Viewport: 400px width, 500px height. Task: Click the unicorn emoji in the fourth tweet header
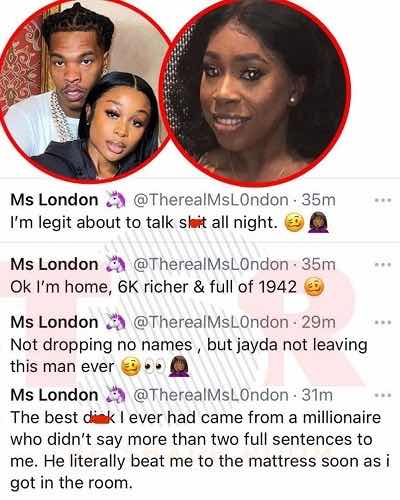coord(115,395)
